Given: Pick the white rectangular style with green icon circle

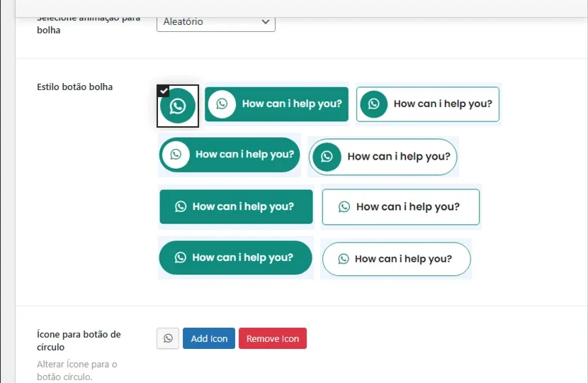Looking at the screenshot, I should tap(428, 104).
